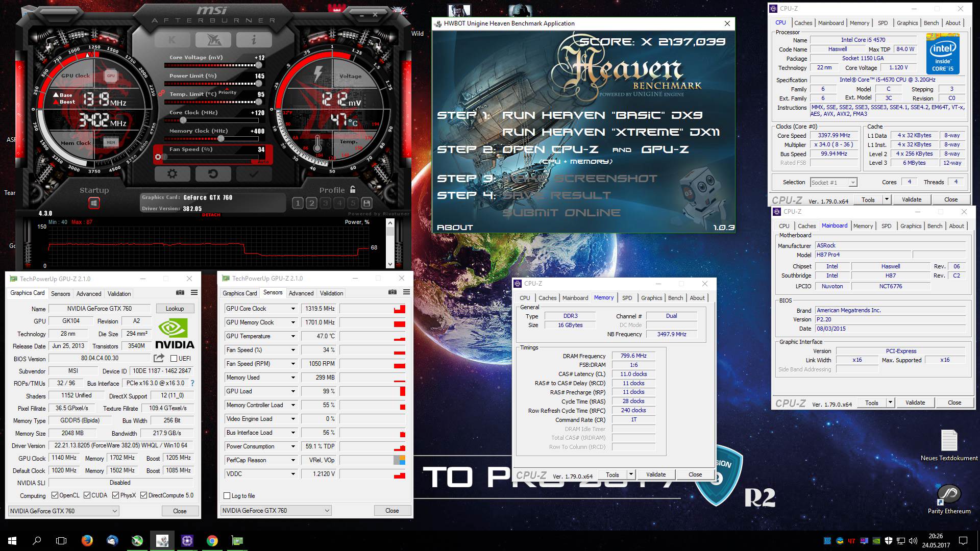
Task: Open Windows Start menu
Action: pyautogui.click(x=12, y=541)
